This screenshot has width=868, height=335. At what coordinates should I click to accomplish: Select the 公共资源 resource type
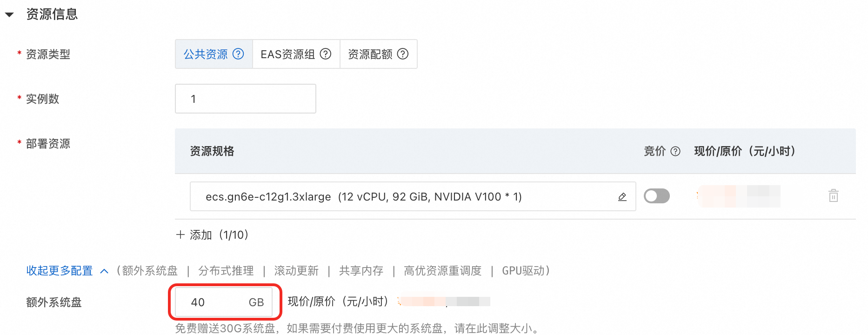coord(214,54)
